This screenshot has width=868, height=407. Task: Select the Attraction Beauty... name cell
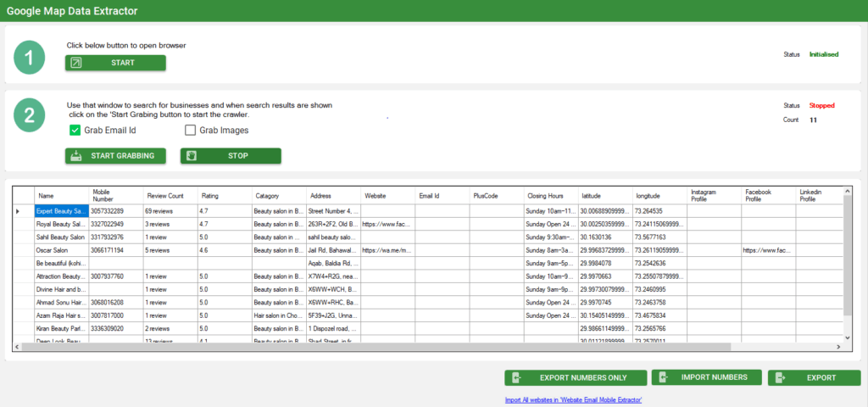pos(62,276)
